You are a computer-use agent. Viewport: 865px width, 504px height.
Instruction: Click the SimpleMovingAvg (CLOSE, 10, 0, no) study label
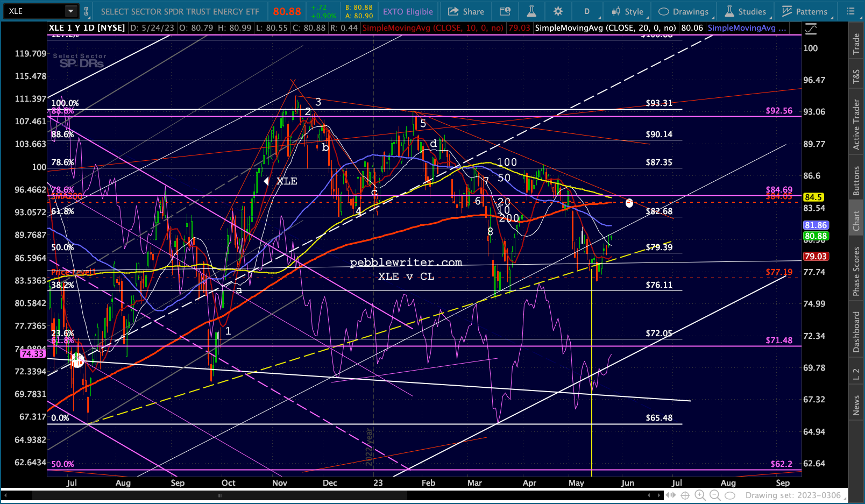click(x=433, y=28)
